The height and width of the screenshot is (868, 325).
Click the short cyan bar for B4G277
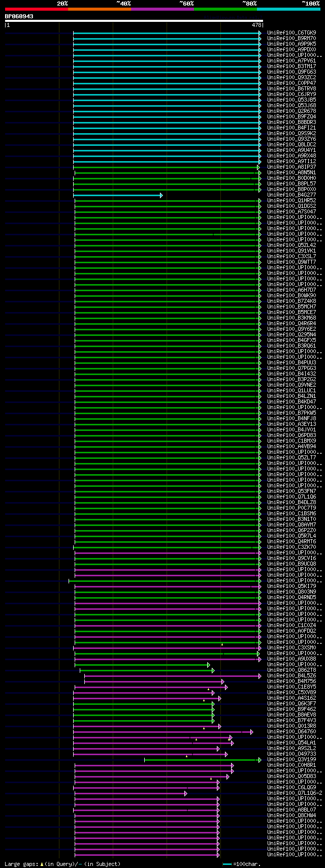click(118, 195)
